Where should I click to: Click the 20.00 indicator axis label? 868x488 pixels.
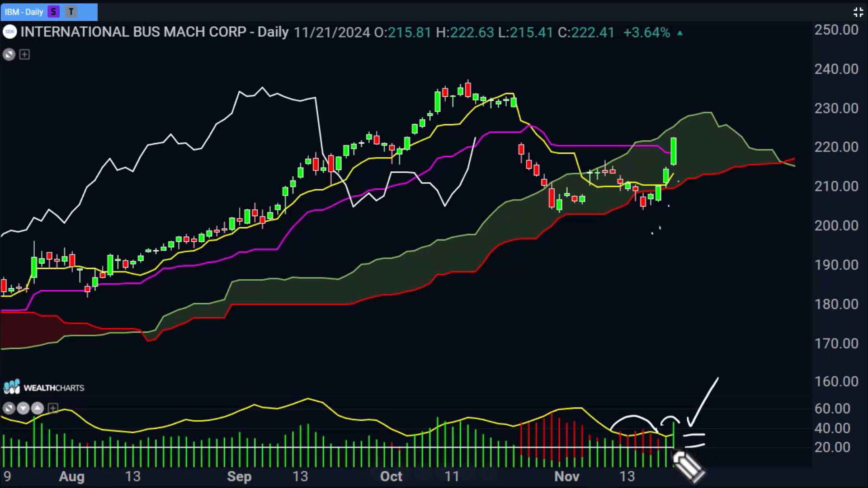coord(832,447)
